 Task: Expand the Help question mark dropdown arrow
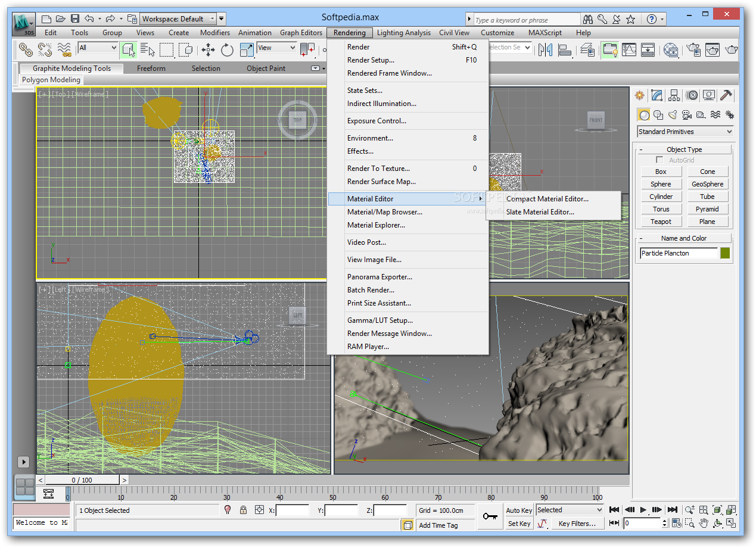click(x=662, y=19)
